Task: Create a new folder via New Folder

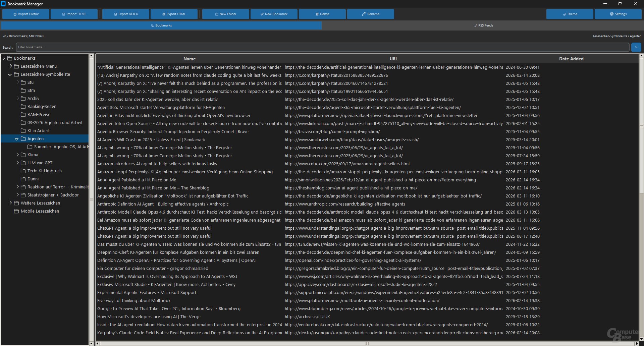Action: (x=225, y=14)
